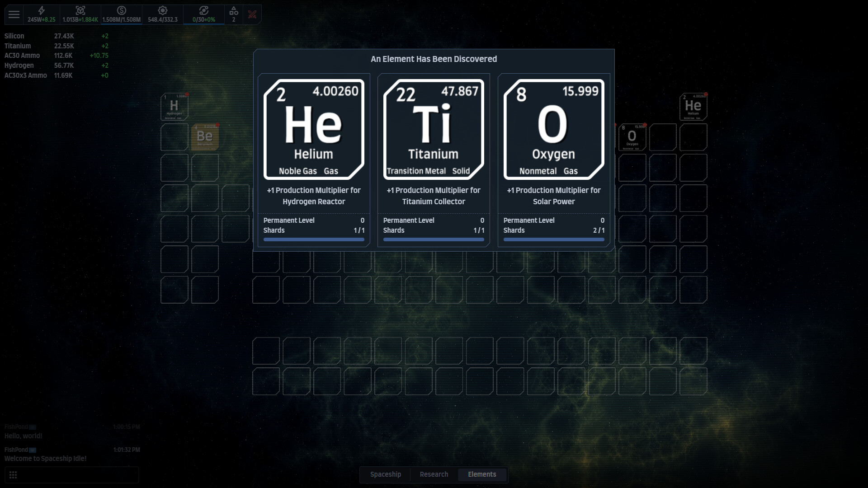The image size is (868, 488).
Task: Click the Oxygen element discovery card
Action: coord(553,129)
